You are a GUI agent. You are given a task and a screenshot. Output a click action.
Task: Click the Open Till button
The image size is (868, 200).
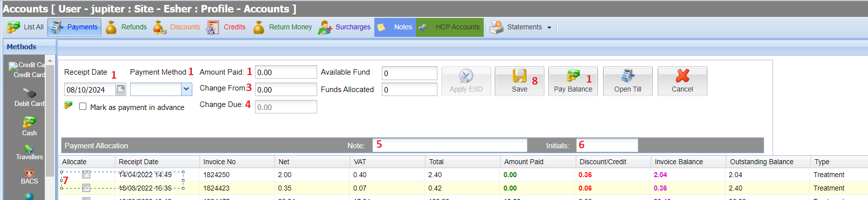pyautogui.click(x=627, y=81)
